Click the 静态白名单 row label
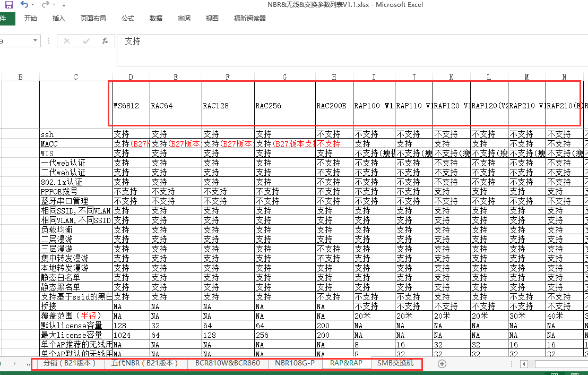Viewport: 588px width, 375px height. pos(76,277)
